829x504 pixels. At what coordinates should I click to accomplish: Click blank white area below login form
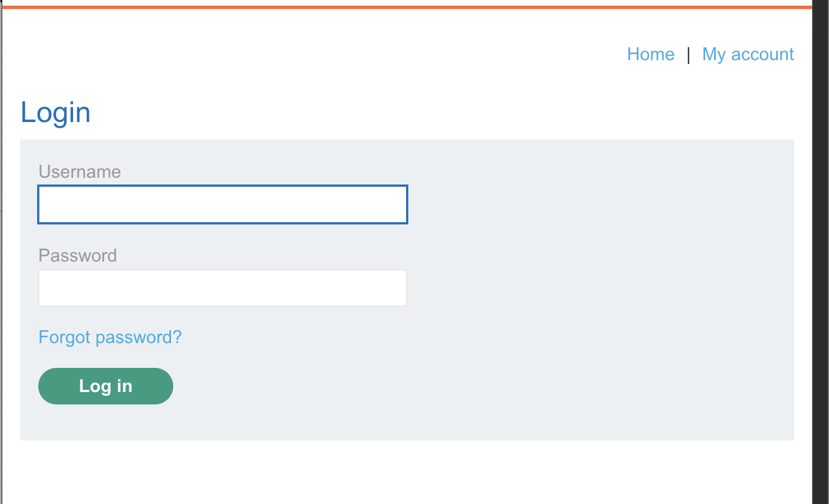click(407, 472)
